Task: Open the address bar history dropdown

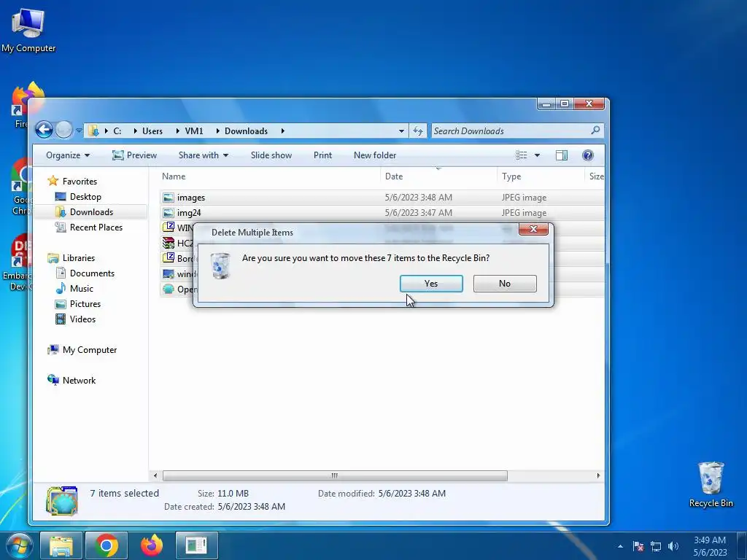Action: coord(402,131)
